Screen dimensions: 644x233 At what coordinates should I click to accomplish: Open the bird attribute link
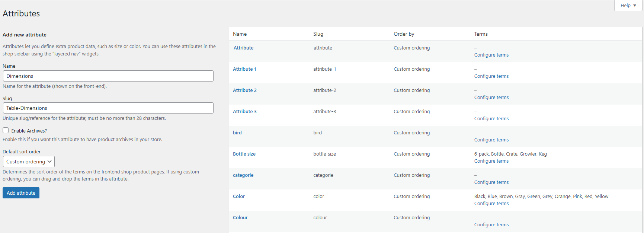coord(237,133)
